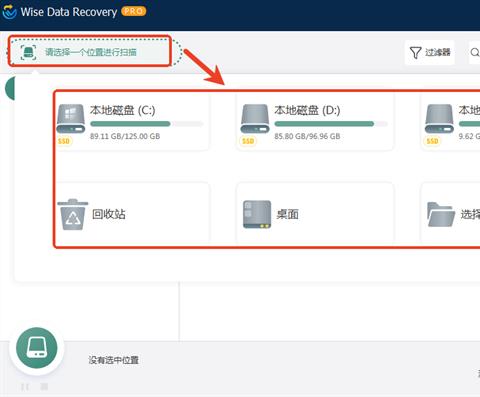Click the D: drive usage bar

point(331,124)
